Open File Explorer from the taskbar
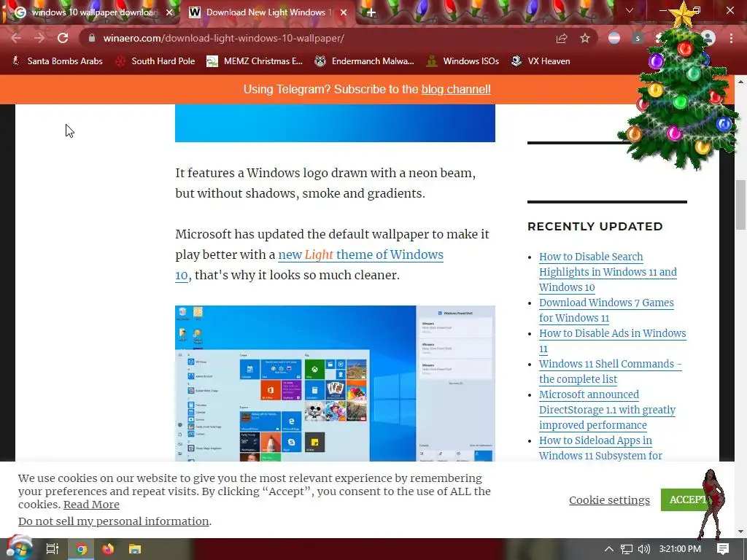Viewport: 747px width, 560px height. [x=135, y=549]
